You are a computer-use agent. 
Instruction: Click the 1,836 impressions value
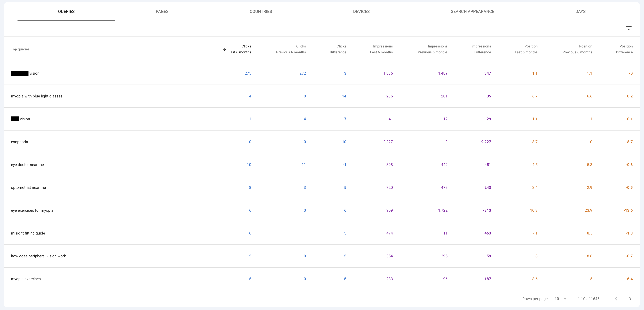pyautogui.click(x=388, y=73)
